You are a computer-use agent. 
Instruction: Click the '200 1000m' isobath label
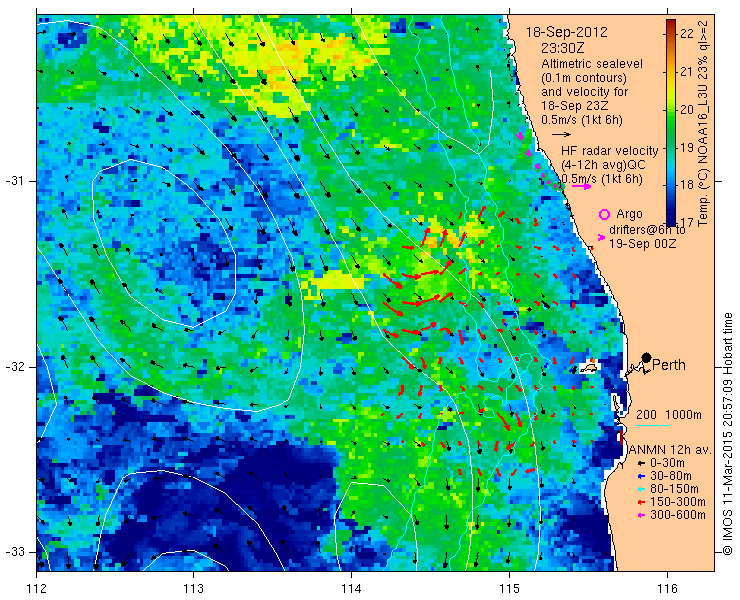click(x=669, y=415)
